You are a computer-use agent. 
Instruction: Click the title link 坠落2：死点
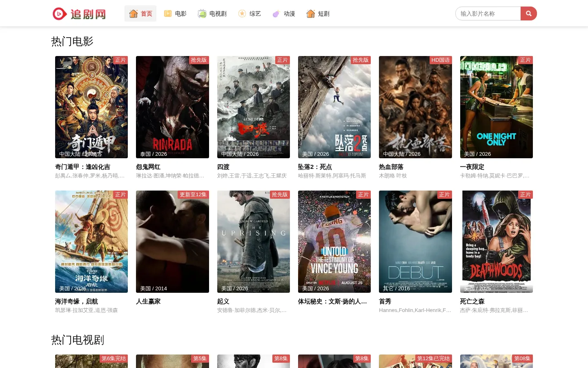315,167
